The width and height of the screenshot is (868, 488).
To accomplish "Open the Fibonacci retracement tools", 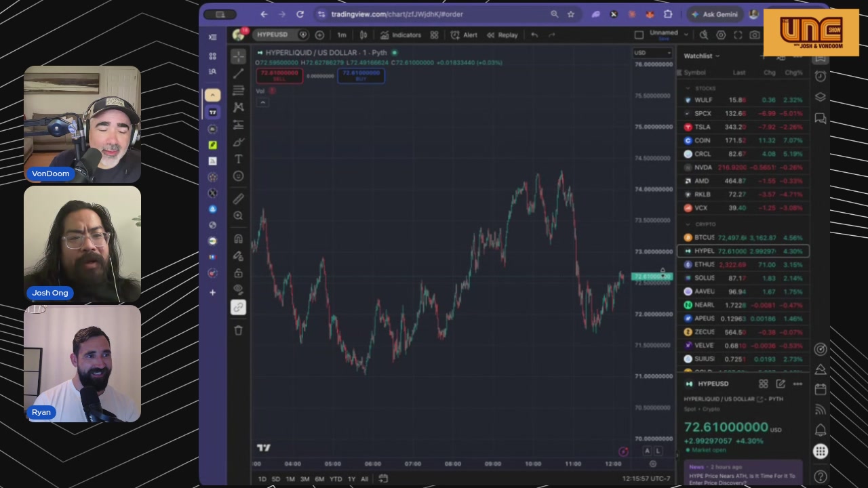I will [238, 90].
